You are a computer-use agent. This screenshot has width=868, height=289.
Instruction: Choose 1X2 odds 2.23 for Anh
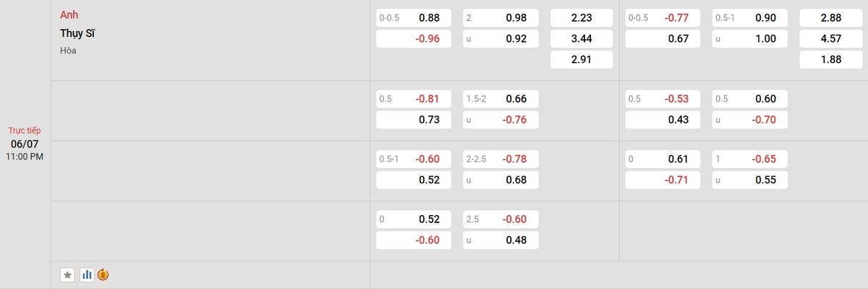pos(582,17)
